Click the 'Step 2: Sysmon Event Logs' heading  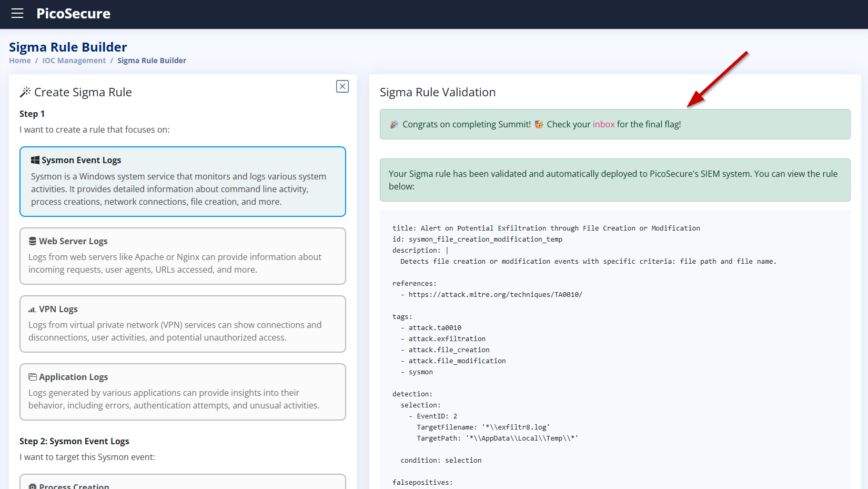point(74,441)
